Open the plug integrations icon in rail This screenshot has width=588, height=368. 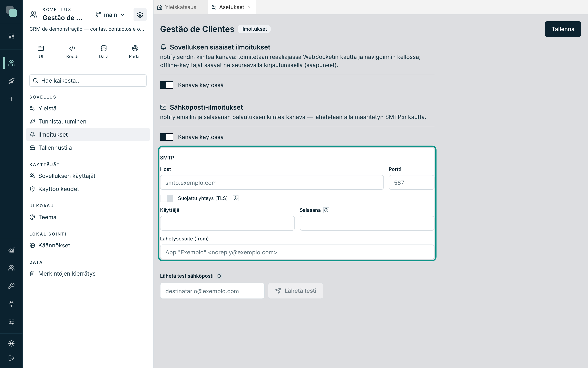pos(11,304)
